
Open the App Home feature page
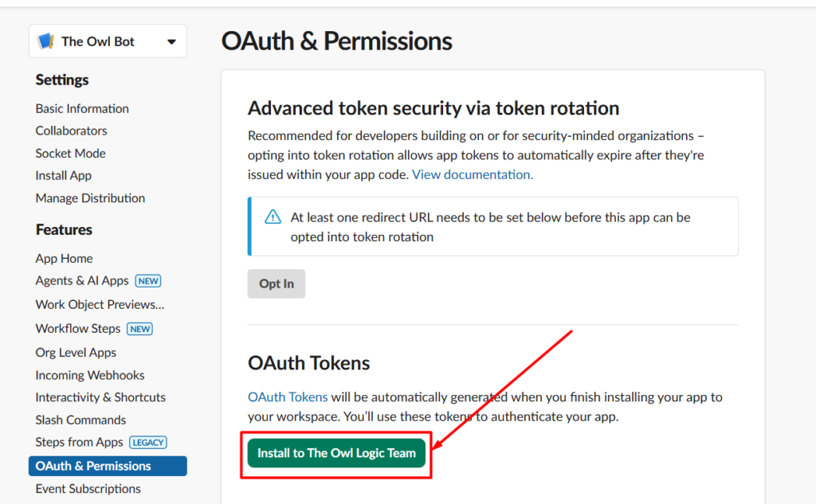tap(64, 258)
